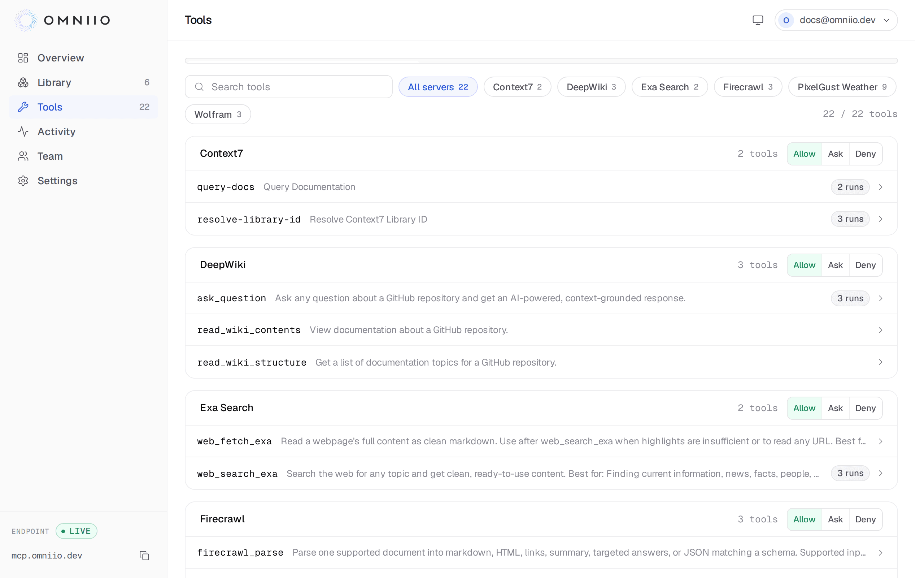Image resolution: width=924 pixels, height=578 pixels.
Task: Click the 3 runs badge on resolve-library-id
Action: click(x=850, y=219)
